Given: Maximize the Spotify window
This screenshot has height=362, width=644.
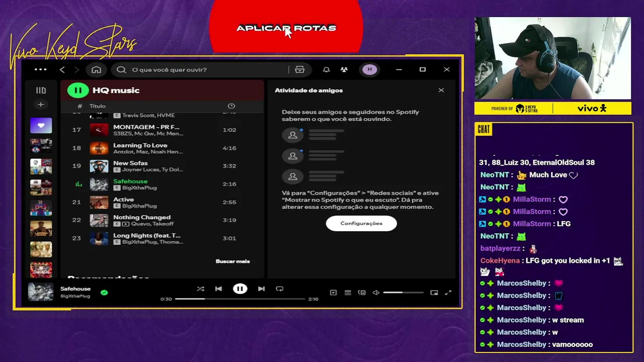Looking at the screenshot, I should [x=423, y=69].
